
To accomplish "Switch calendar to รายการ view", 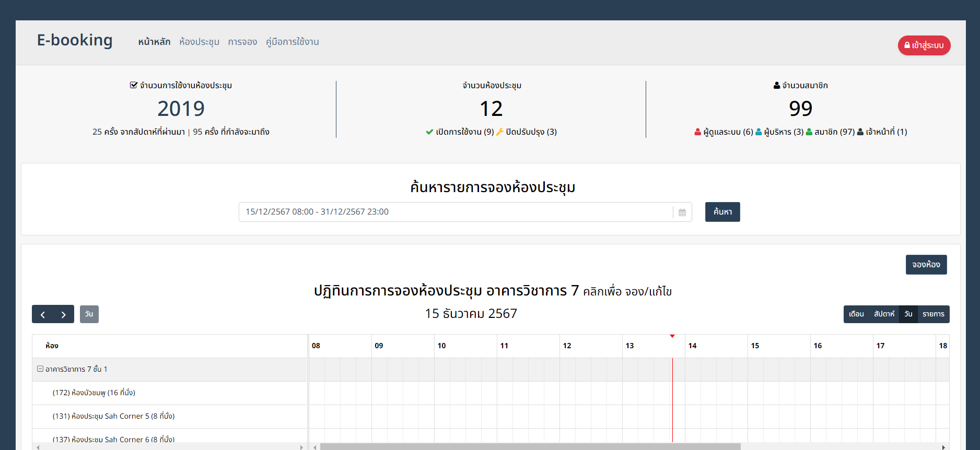I will pyautogui.click(x=933, y=314).
